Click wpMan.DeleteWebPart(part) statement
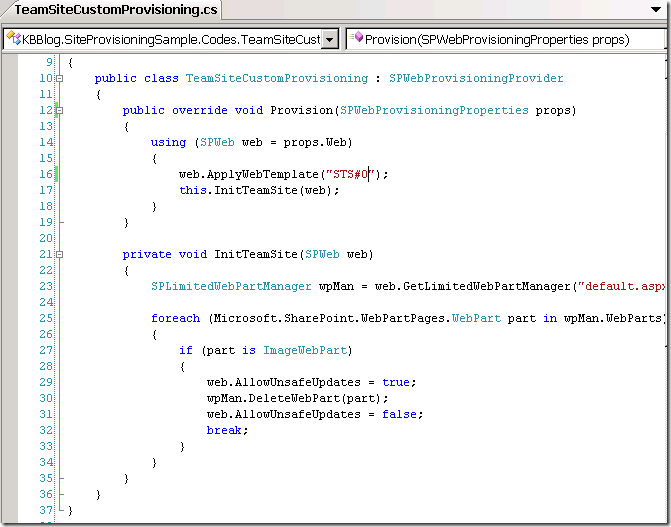The width and height of the screenshot is (671, 527). pos(297,398)
